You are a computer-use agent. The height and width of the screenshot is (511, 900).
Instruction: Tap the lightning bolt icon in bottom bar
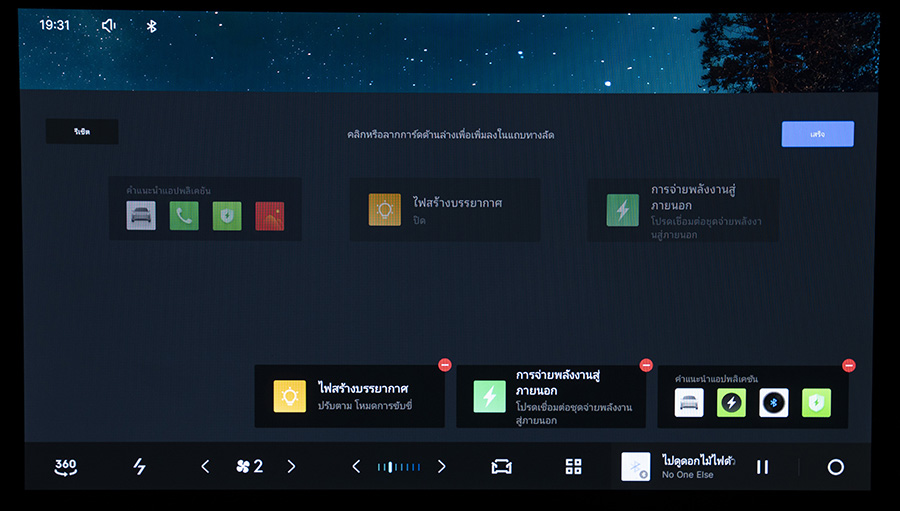(139, 467)
